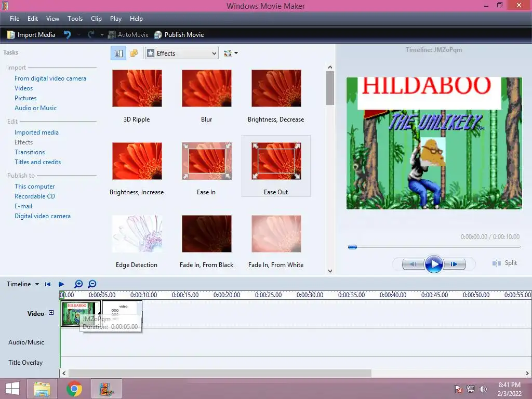Publish to Recordable CD
532x399 pixels.
(x=35, y=196)
